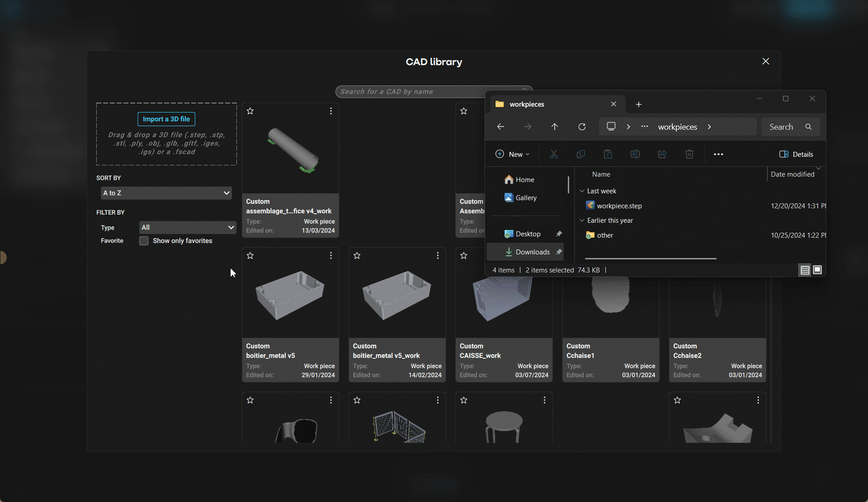868x502 pixels.
Task: Open a new Explorer tab
Action: [638, 104]
